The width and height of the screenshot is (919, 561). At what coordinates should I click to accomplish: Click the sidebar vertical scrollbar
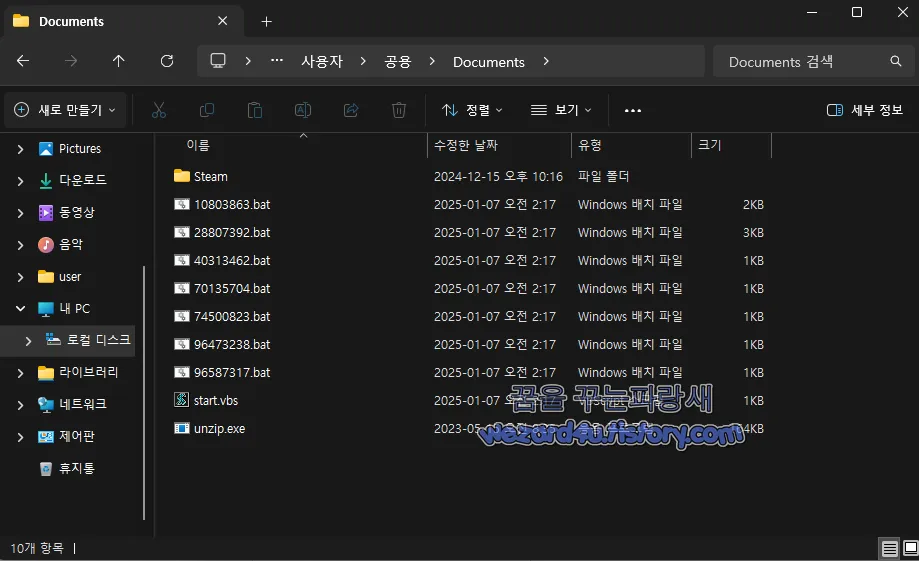point(144,393)
